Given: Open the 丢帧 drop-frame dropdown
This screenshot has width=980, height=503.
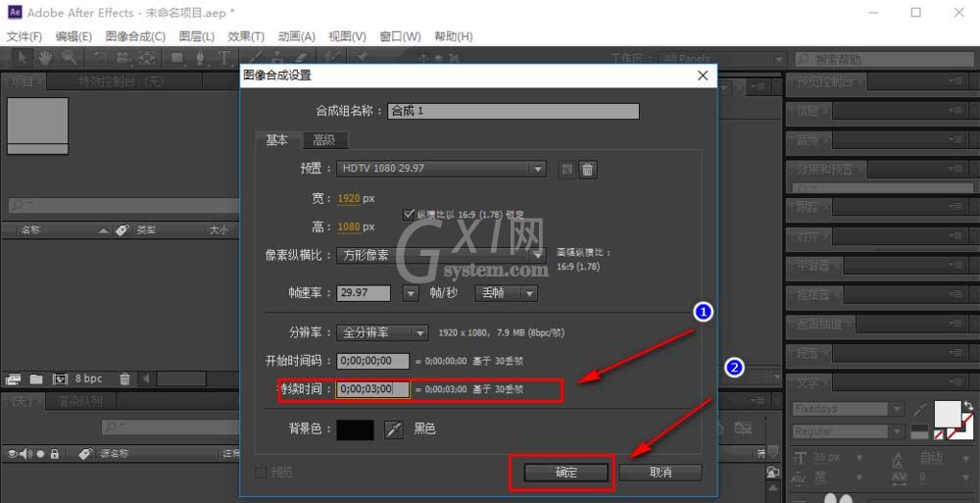Looking at the screenshot, I should pyautogui.click(x=506, y=293).
